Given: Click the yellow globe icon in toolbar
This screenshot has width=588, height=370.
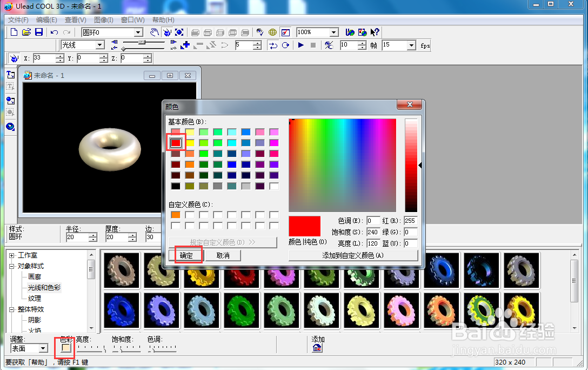Looking at the screenshot, I should [x=272, y=32].
